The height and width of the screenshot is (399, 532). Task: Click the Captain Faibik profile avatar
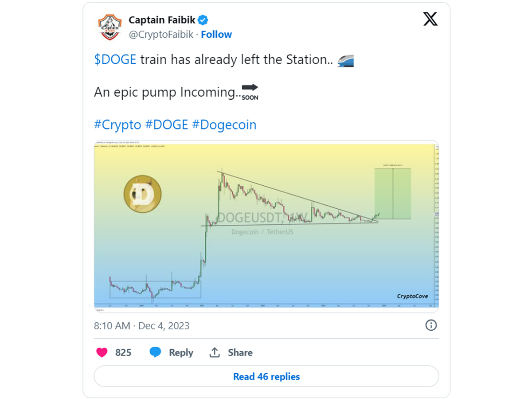[x=110, y=27]
